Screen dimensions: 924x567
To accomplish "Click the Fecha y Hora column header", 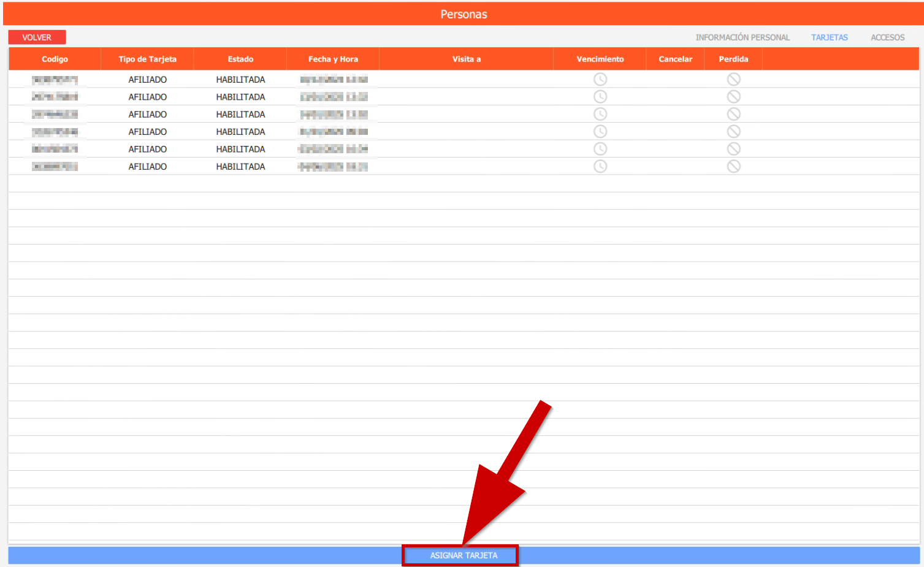I will coord(333,59).
